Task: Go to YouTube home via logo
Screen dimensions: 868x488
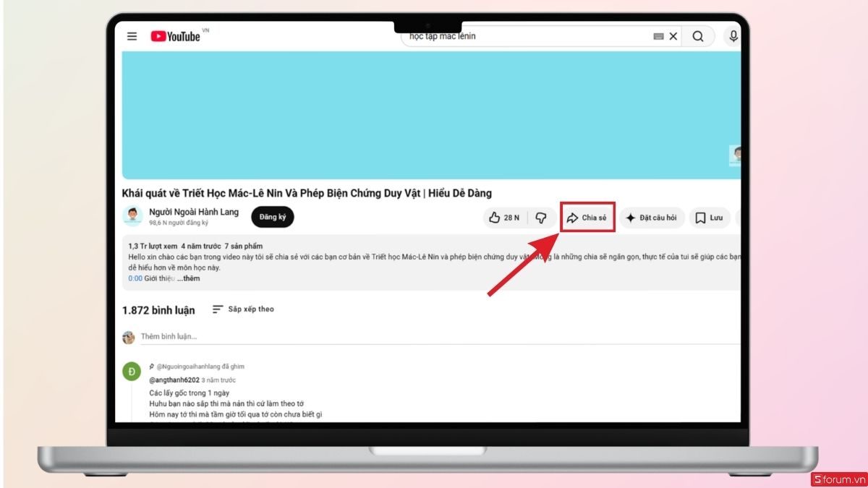Action: coord(176,36)
